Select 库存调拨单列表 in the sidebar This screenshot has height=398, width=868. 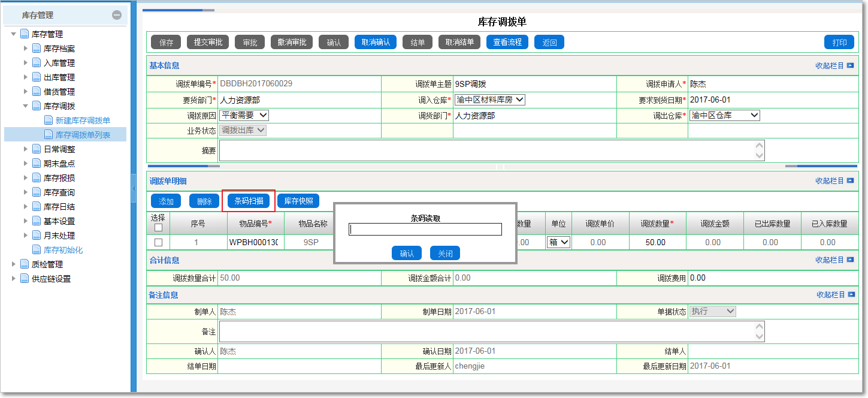83,135
